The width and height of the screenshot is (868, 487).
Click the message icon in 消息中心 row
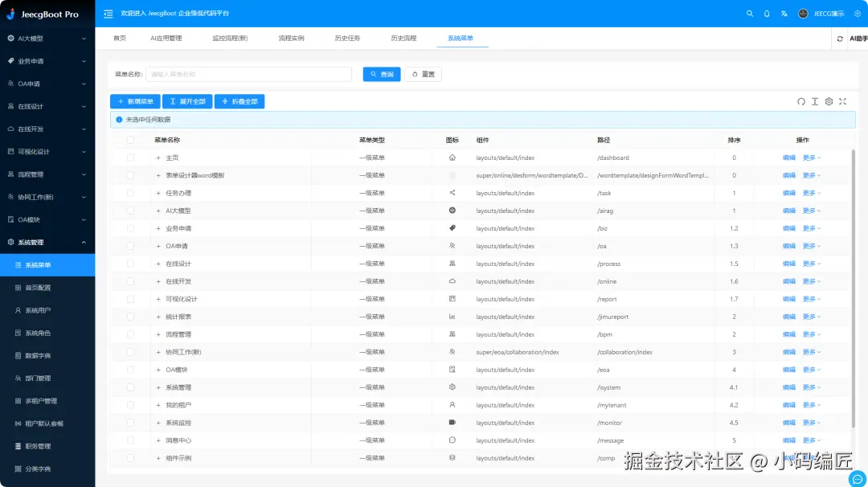pos(452,440)
